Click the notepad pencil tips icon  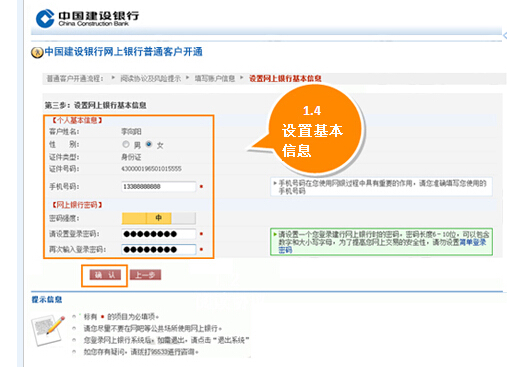[x=48, y=330]
